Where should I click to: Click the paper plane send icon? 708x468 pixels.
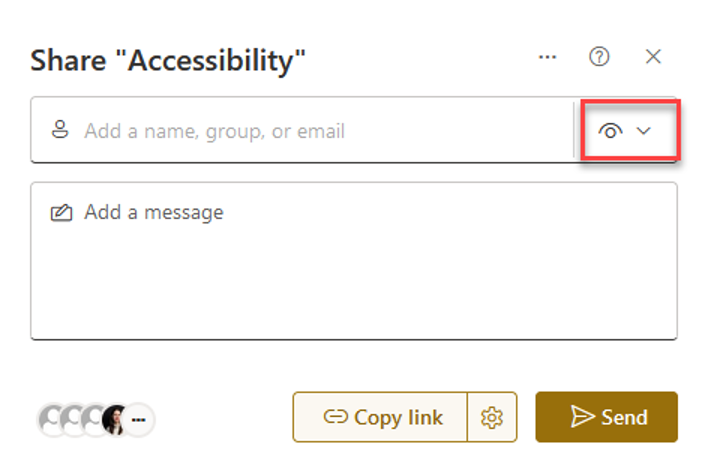point(582,418)
